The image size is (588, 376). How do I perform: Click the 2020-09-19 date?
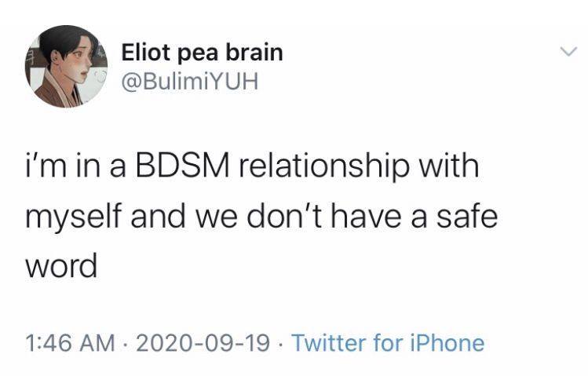[203, 343]
